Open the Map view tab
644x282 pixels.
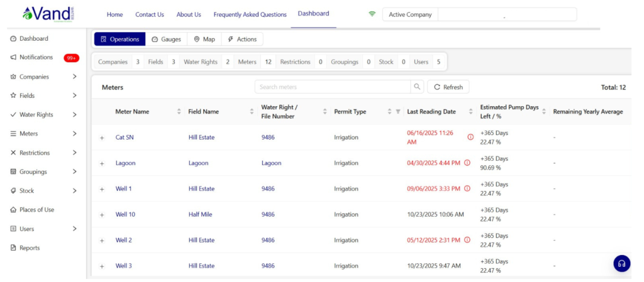(204, 39)
